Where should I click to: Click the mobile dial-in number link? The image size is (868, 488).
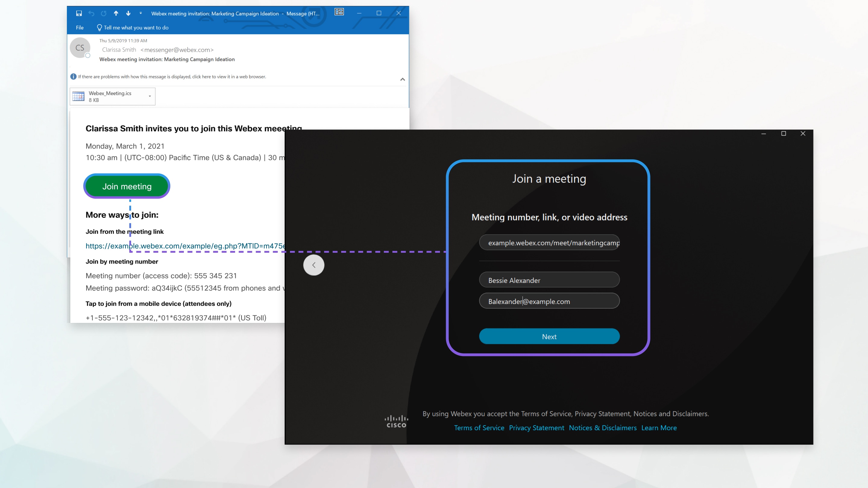(176, 318)
